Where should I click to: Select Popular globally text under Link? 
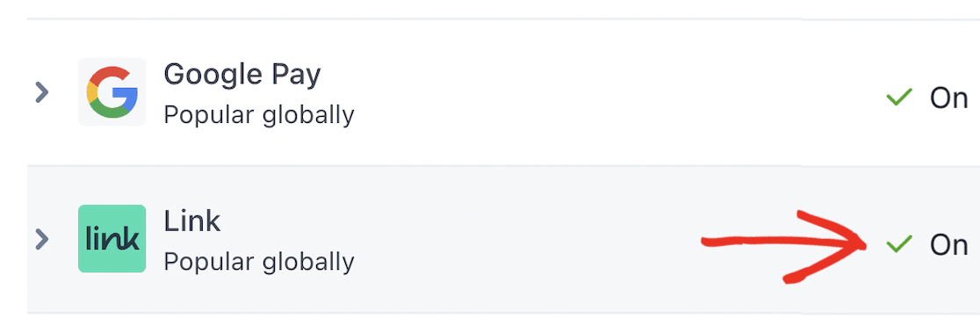click(x=259, y=262)
